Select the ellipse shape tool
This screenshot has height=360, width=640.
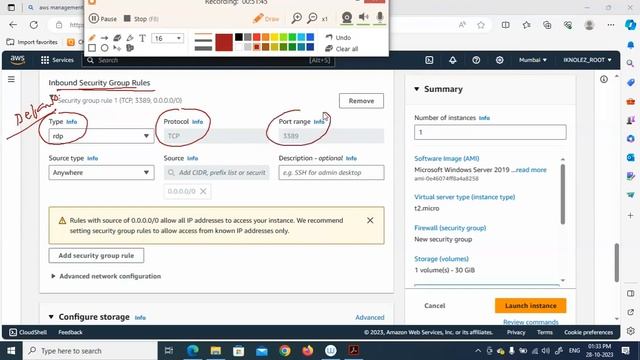coord(104,48)
